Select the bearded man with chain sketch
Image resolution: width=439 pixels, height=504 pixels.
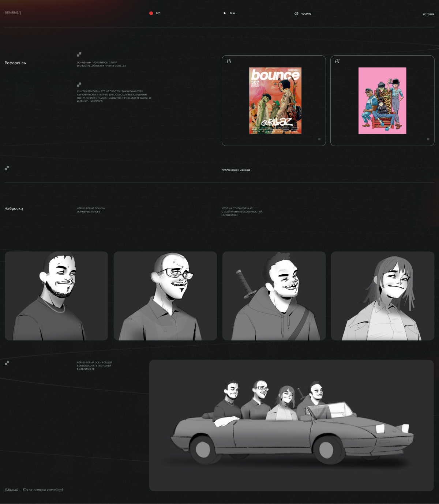[56, 296]
